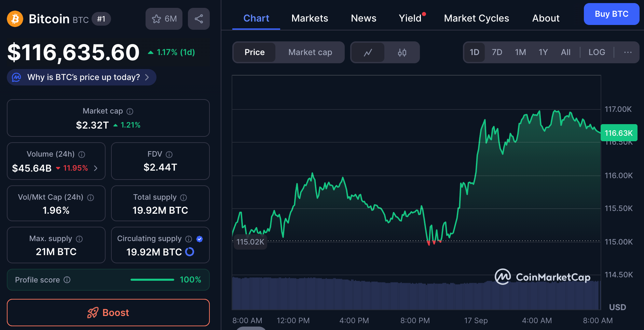Screen dimensions: 644x330
Task: Click the Boost button
Action: coord(108,313)
